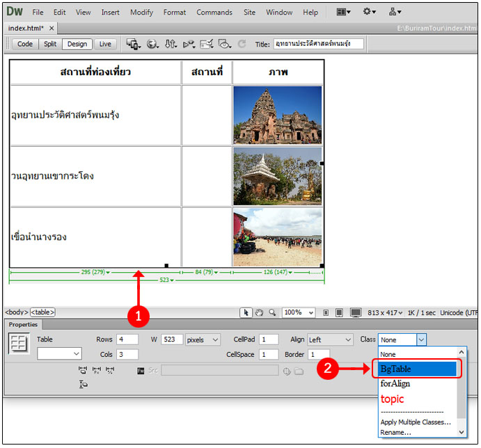Click the Multiscreen preview icon in toolbar

coord(133,44)
